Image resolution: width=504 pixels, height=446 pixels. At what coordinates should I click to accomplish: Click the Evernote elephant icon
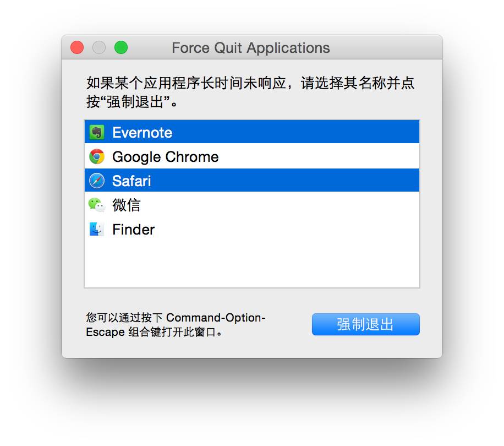point(97,133)
